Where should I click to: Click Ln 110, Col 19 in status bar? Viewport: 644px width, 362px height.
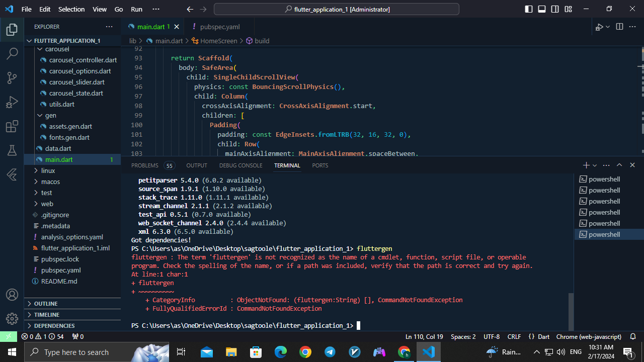point(424,336)
